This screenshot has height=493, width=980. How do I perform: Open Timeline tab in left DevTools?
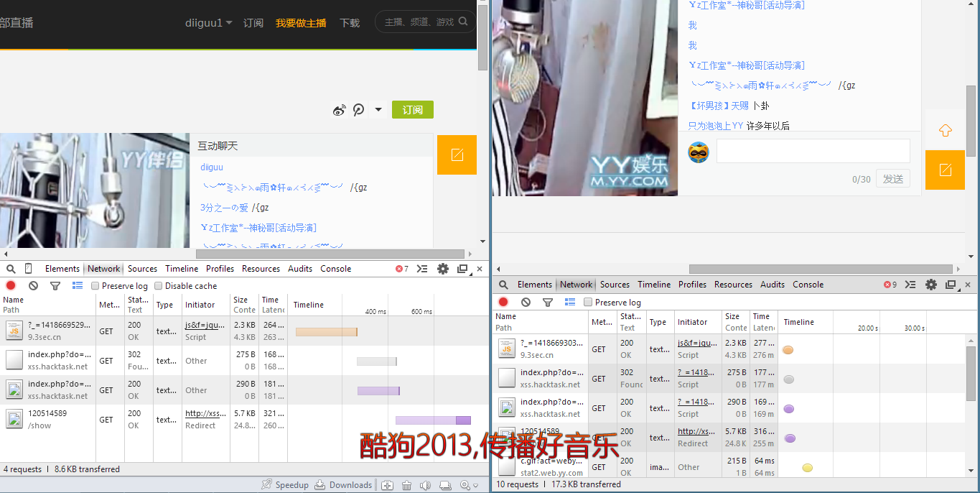pos(182,269)
